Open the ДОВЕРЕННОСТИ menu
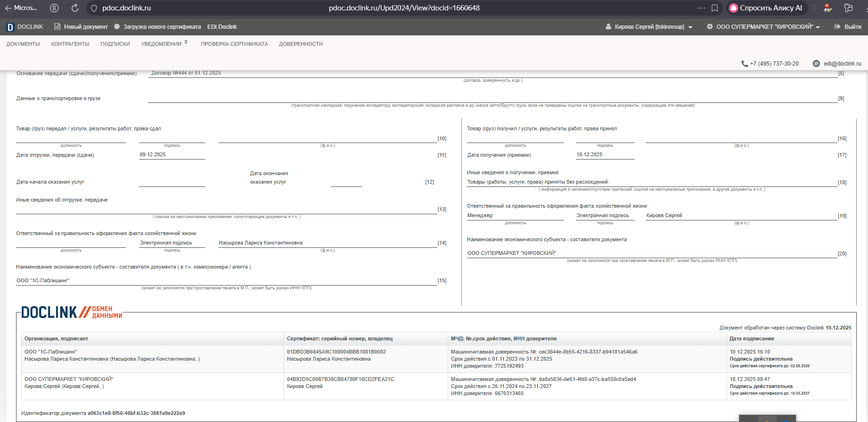Image resolution: width=868 pixels, height=422 pixels. click(301, 44)
